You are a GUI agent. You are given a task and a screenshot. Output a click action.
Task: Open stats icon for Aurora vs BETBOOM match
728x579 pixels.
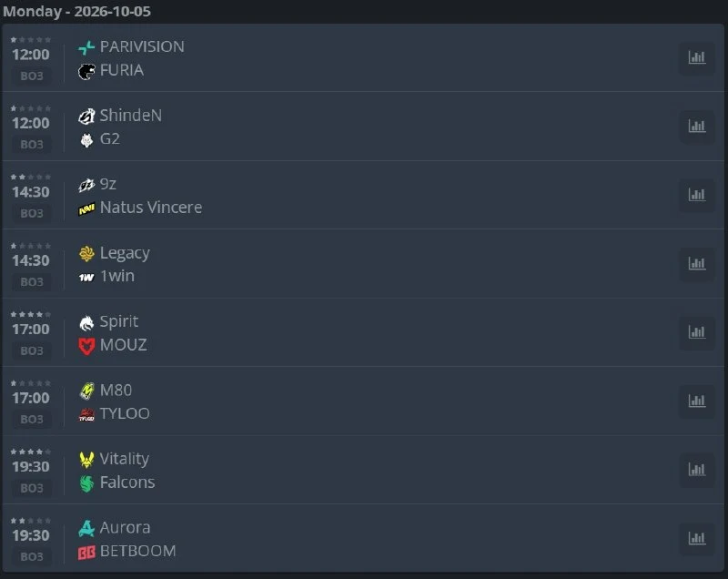(696, 539)
